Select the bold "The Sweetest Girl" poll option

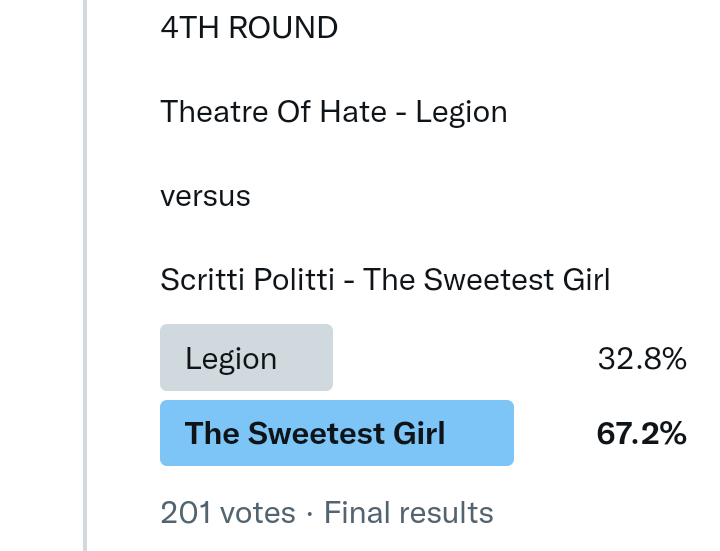click(315, 433)
